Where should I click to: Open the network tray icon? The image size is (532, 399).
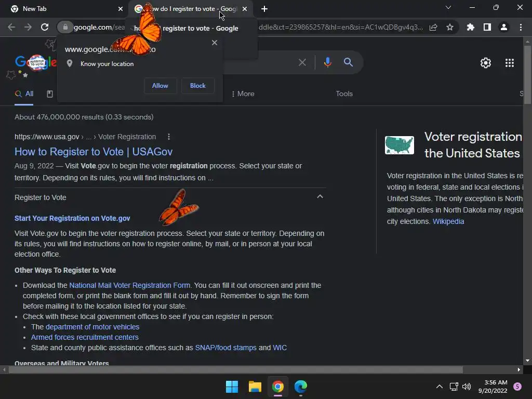pyautogui.click(x=454, y=387)
